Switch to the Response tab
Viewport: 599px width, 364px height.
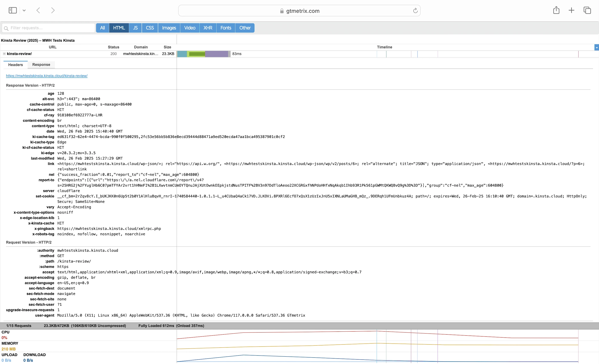[41, 65]
